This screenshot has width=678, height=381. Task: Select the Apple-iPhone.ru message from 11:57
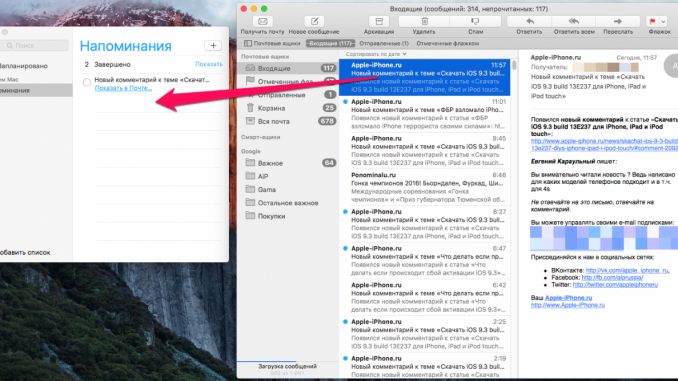click(425, 77)
